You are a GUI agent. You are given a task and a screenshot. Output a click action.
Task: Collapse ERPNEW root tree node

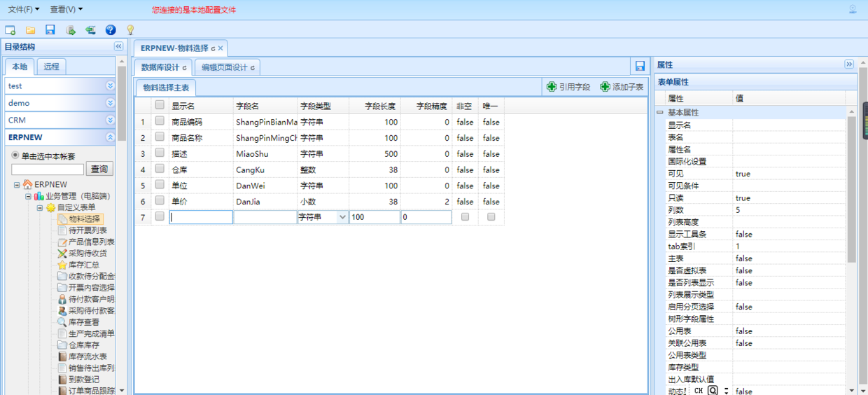17,185
